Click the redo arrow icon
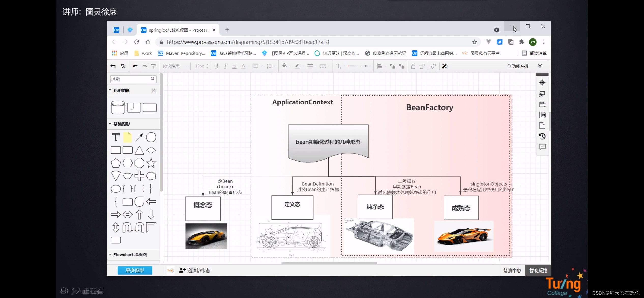 [x=144, y=66]
